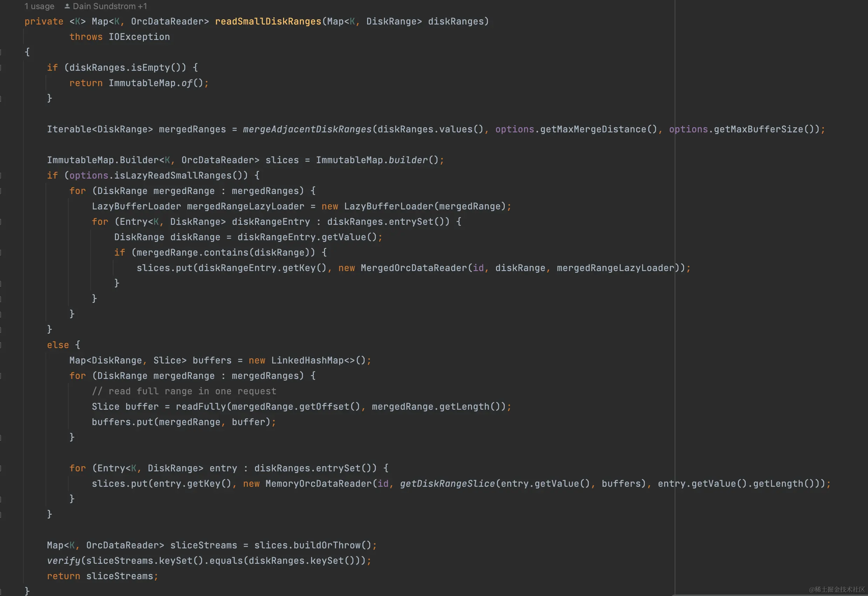This screenshot has width=868, height=596.
Task: Collapse fold marker beside 'for (Entry<K, DiskRange> entry' loop
Action: 1,468
